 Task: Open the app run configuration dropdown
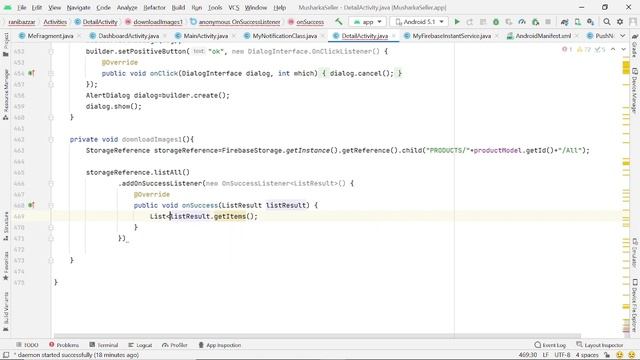point(367,22)
